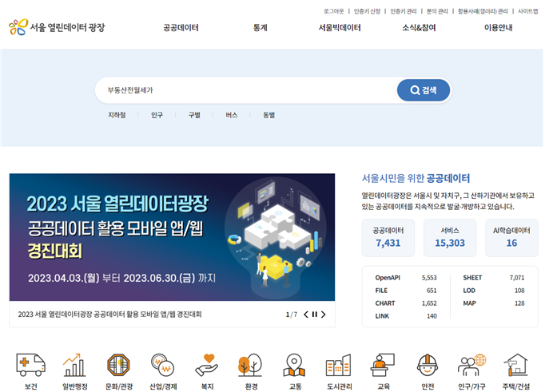545x392 pixels.
Task: Show the previous banner slide
Action: 306,315
